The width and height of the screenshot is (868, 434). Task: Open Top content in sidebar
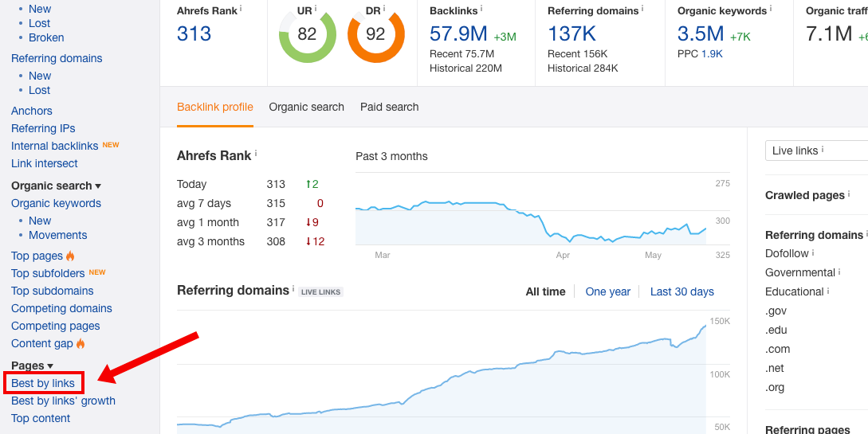click(x=41, y=419)
